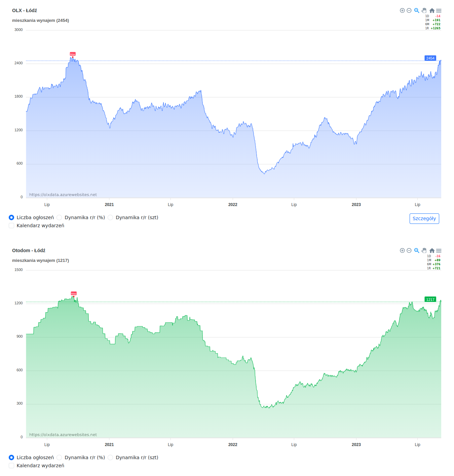
Task: Click the green 1217 value label
Action: (x=430, y=300)
